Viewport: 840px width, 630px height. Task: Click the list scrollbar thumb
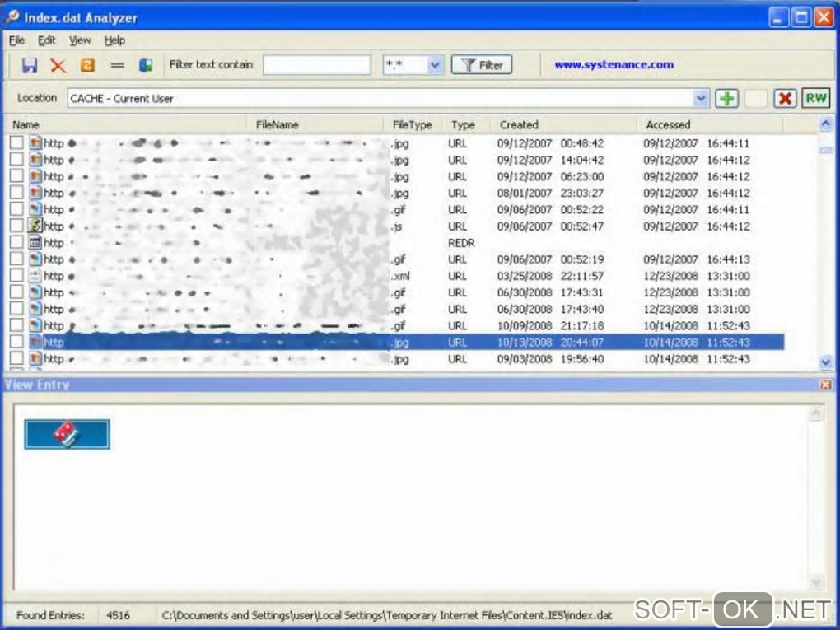point(825,149)
